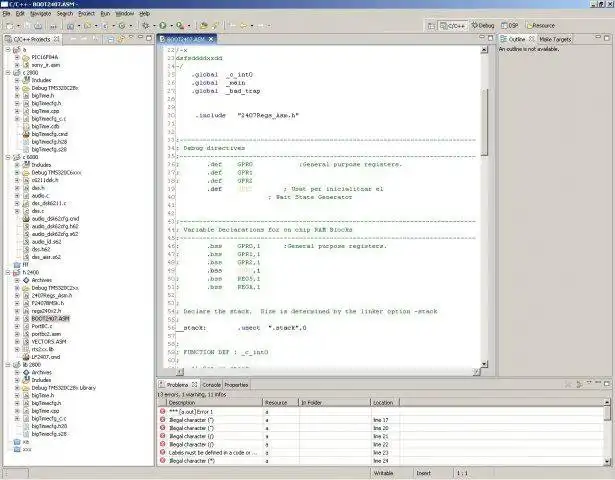Select dec_dsk6211.c in tree
615x480 pixels.
(49, 203)
